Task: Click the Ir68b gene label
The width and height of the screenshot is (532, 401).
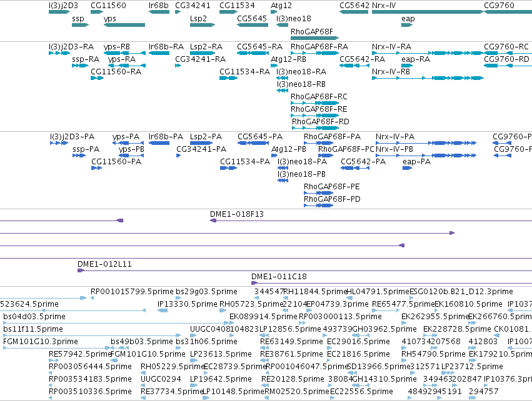Action: tap(158, 6)
